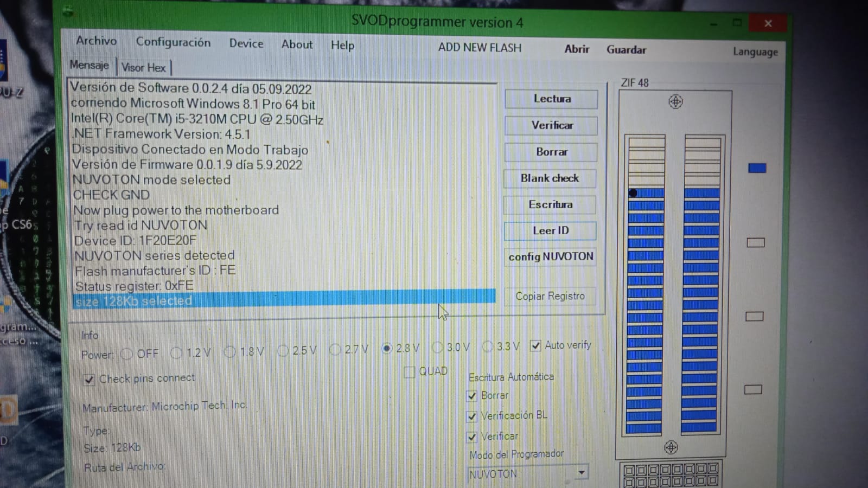Open the Archivo menu
The width and height of the screenshot is (868, 488).
click(x=96, y=41)
